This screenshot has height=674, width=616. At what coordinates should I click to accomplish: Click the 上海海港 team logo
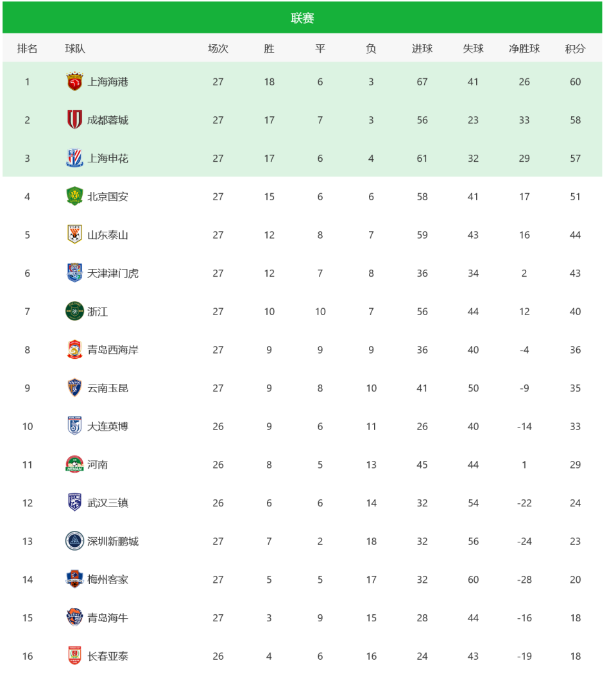pos(74,82)
